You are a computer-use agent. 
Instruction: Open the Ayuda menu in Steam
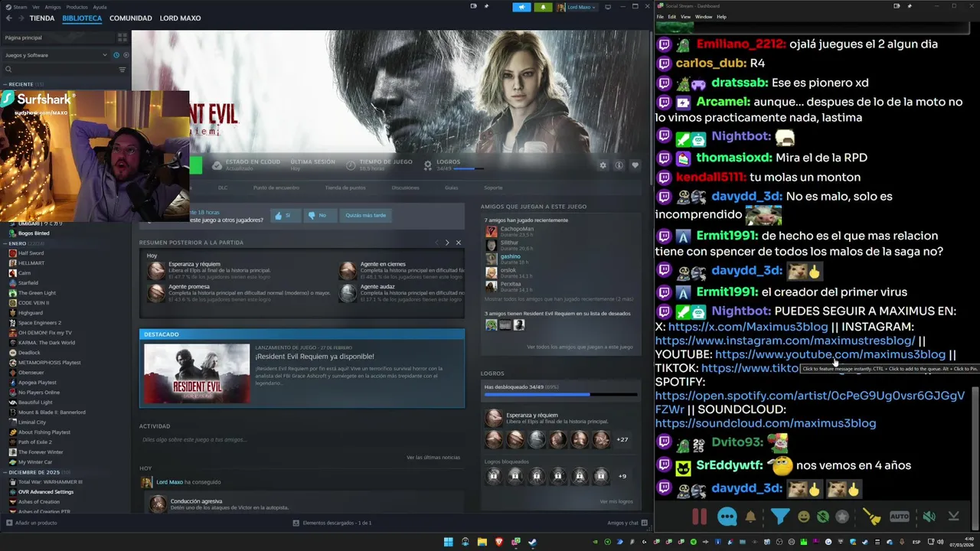click(x=100, y=7)
